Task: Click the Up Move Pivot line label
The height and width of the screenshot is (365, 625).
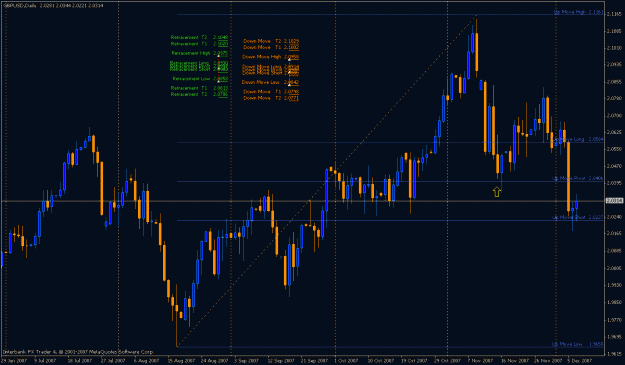Action: pos(578,178)
